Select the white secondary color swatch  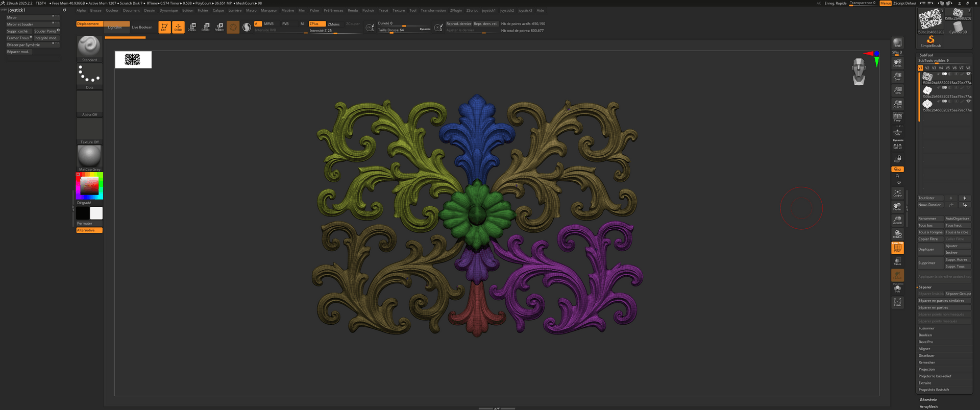(96, 213)
